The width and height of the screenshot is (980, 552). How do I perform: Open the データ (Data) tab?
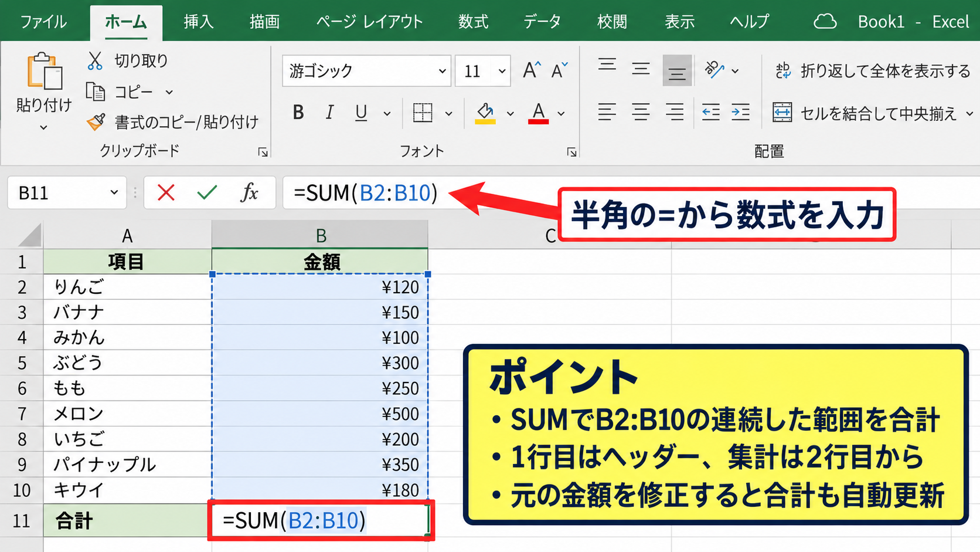click(x=542, y=22)
